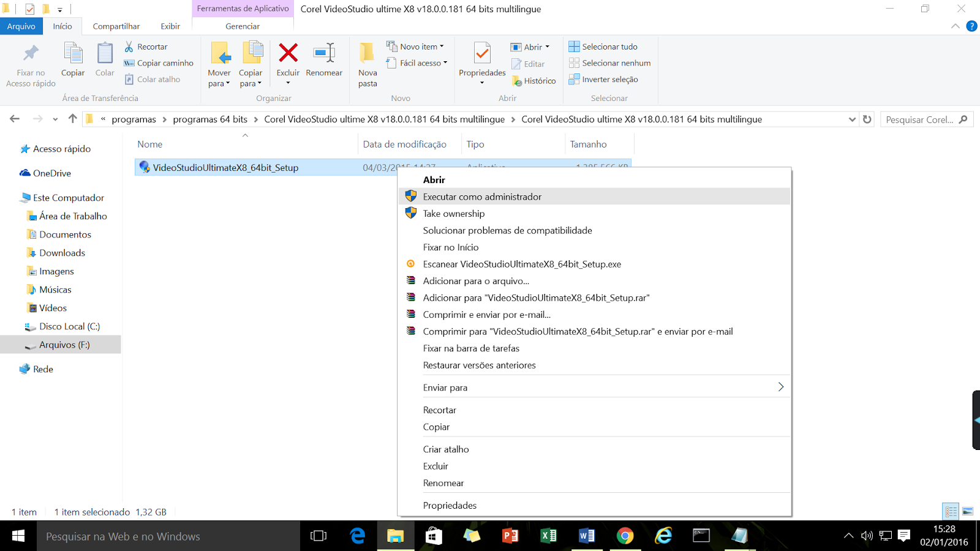
Task: Choose Executar como administrador
Action: click(482, 197)
